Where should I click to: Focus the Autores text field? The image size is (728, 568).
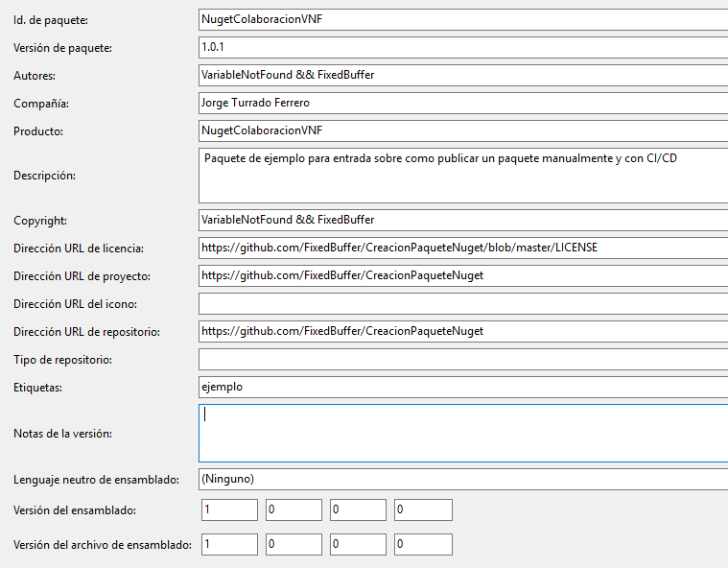click(463, 75)
